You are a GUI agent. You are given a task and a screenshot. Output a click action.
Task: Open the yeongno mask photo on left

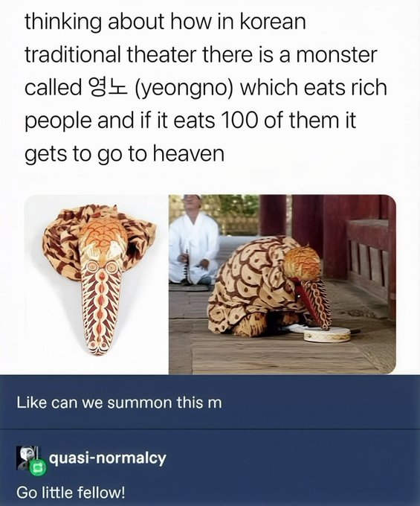(97, 284)
